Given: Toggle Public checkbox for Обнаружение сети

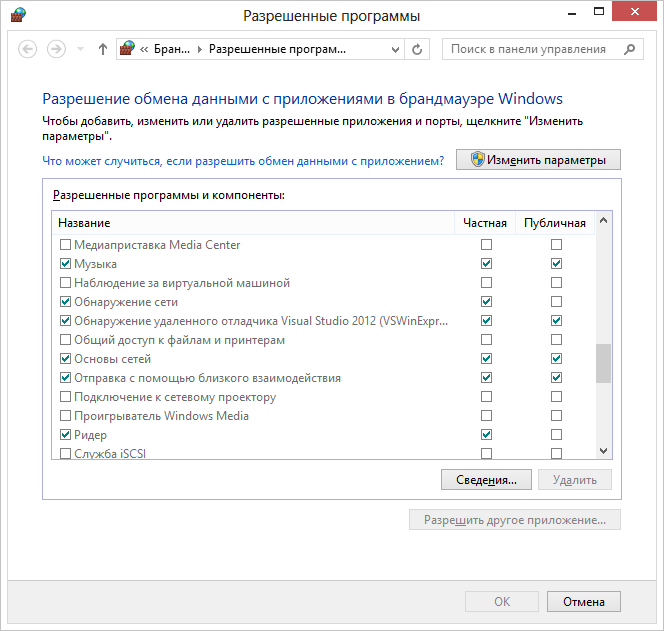Looking at the screenshot, I should (x=556, y=302).
